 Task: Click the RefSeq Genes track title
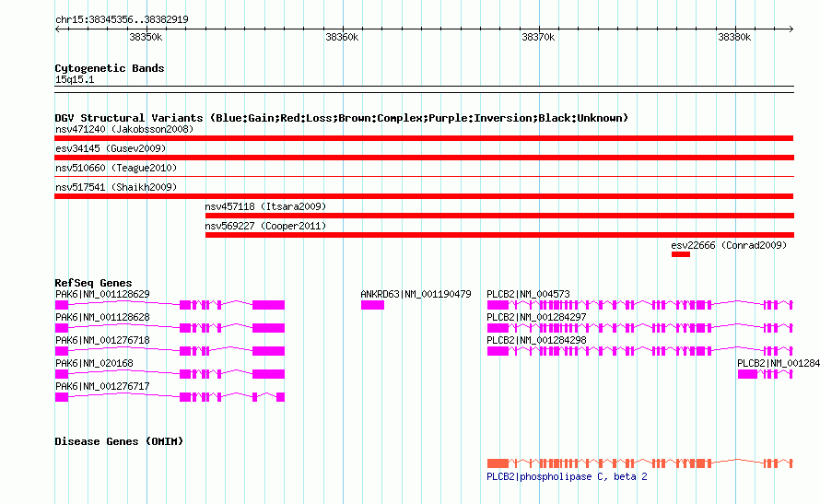[x=93, y=283]
